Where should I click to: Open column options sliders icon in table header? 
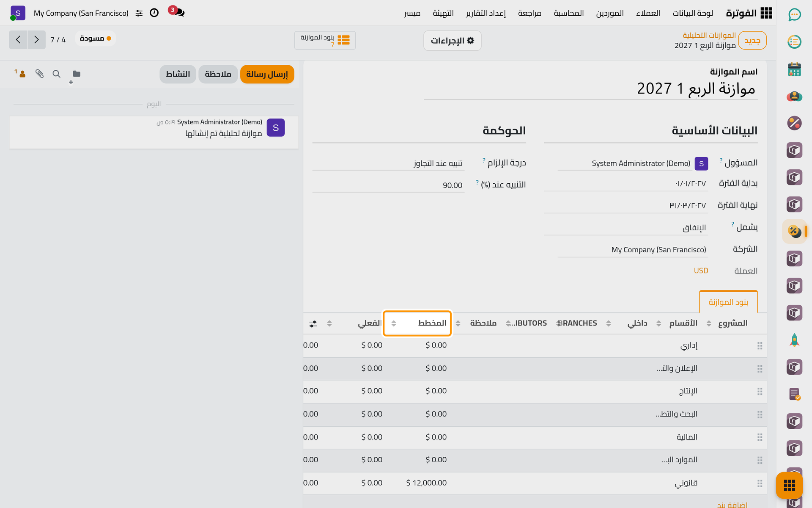[x=313, y=324]
